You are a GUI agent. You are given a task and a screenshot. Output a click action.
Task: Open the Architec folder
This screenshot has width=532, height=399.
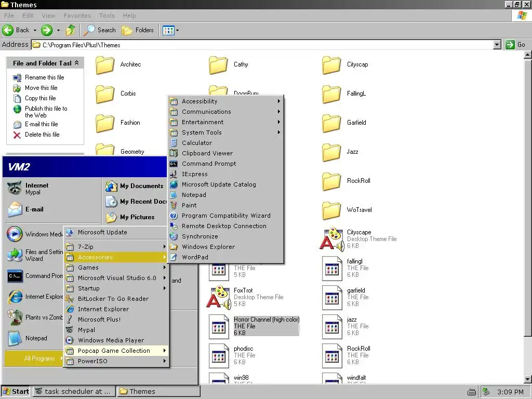[x=118, y=65]
